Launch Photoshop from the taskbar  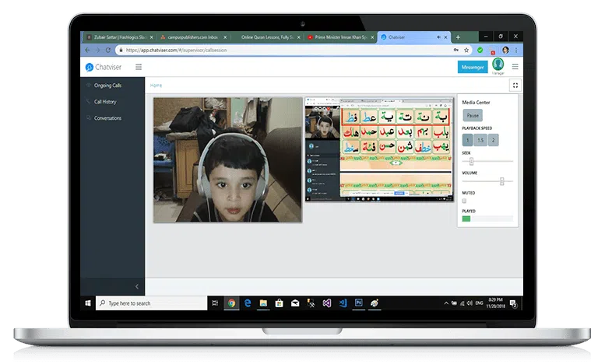click(359, 303)
